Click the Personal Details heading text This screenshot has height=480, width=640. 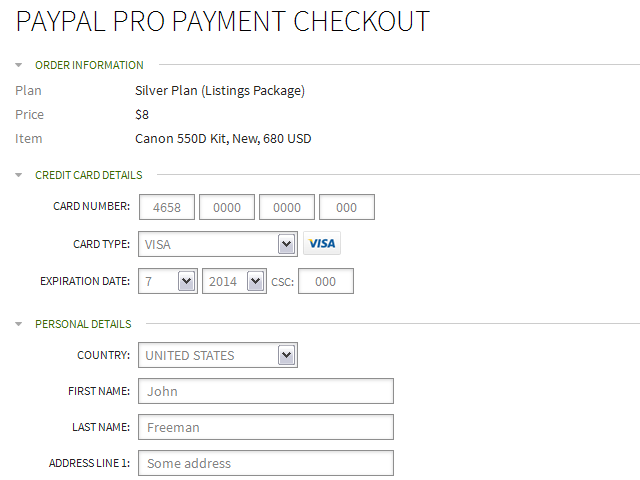click(83, 324)
